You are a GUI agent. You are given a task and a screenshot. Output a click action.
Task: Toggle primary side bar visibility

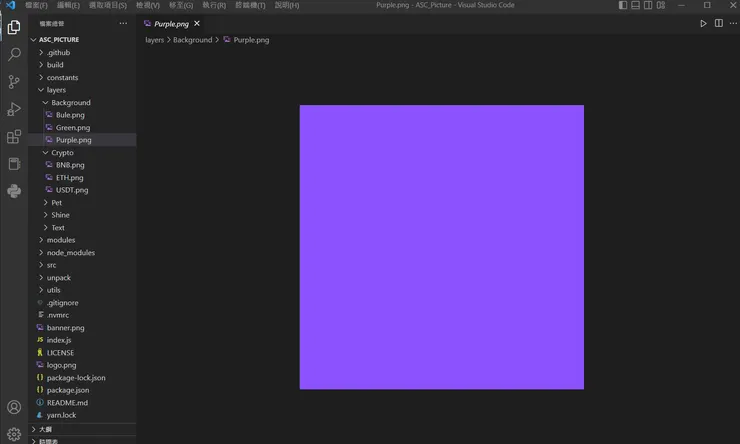pos(623,5)
